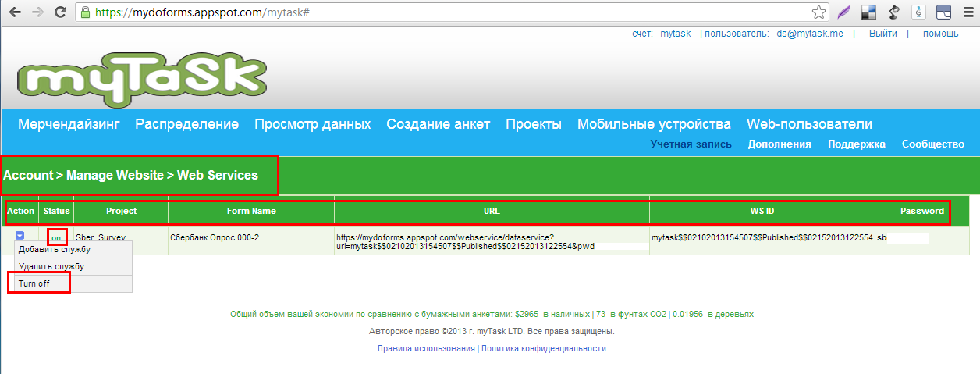Click the purple feather extension icon
The width and height of the screenshot is (980, 374).
(843, 12)
